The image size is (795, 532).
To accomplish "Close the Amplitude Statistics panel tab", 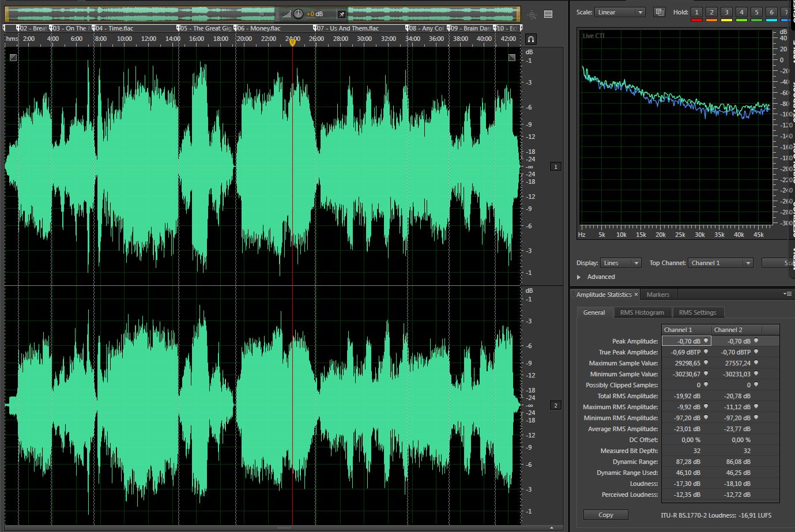I will point(636,295).
